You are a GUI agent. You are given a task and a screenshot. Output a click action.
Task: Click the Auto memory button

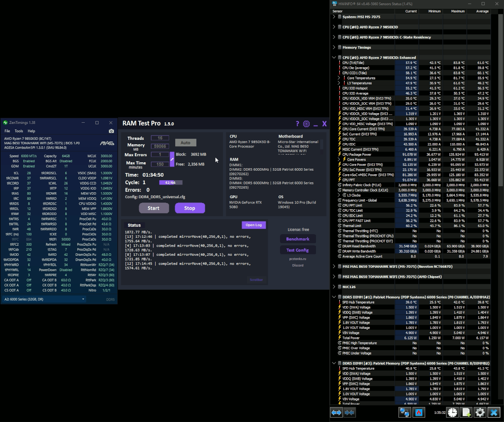pos(186,143)
